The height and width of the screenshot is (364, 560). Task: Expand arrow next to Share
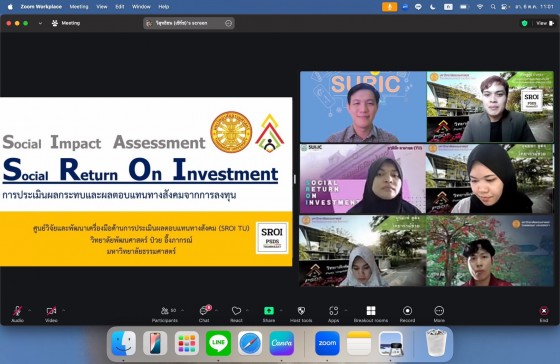pyautogui.click(x=281, y=310)
